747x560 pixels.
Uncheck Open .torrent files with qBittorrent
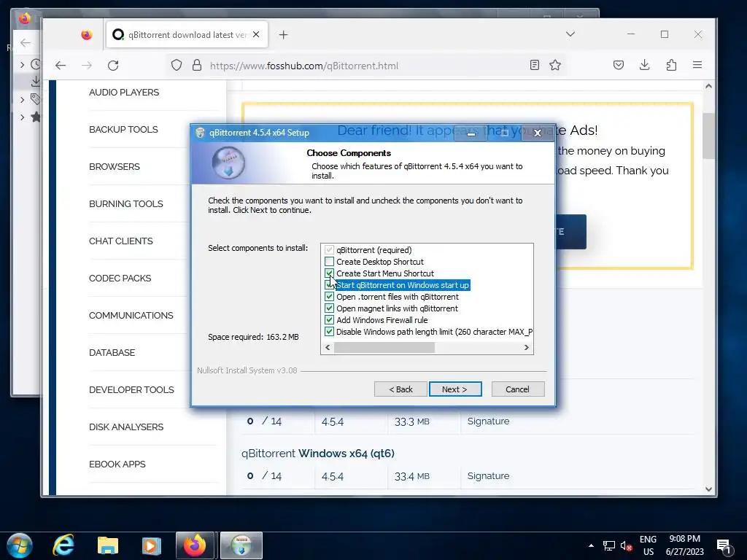(x=329, y=297)
